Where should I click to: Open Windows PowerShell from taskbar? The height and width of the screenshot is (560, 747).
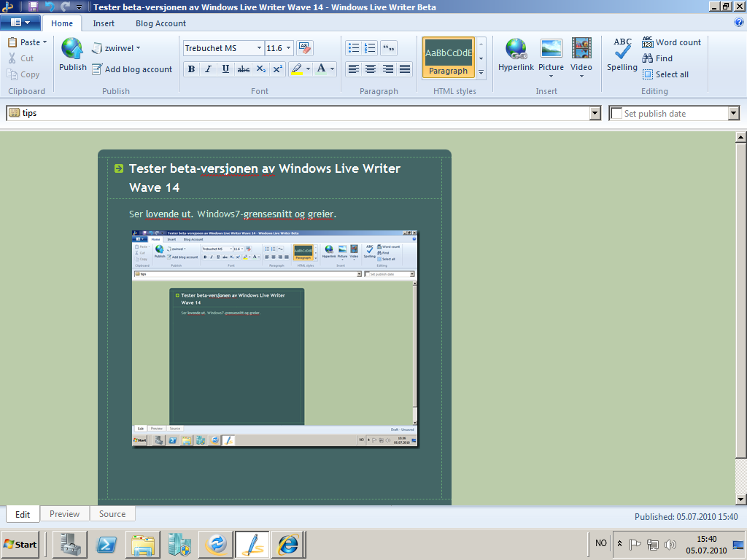click(x=107, y=544)
